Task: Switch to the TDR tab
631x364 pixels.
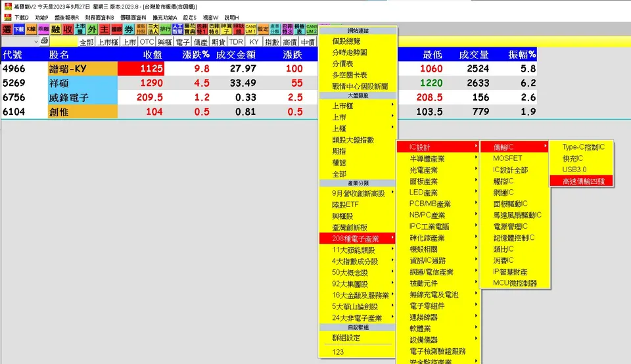Action: [x=236, y=42]
